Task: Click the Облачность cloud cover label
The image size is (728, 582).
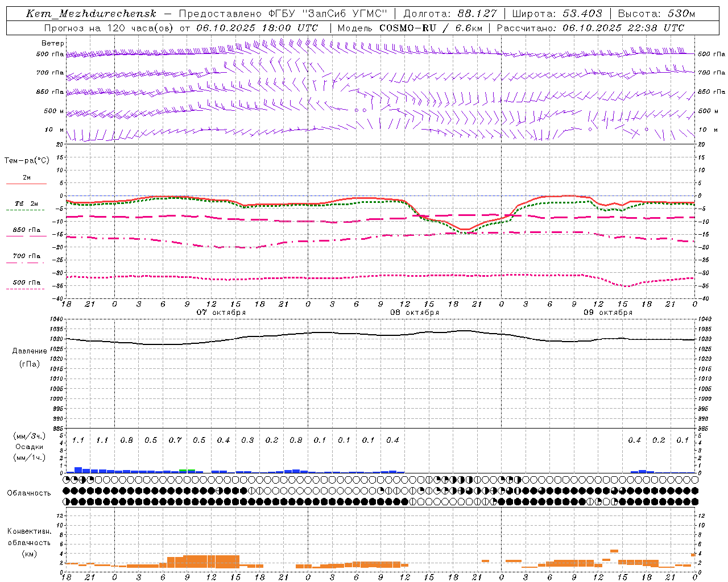Action: [29, 493]
